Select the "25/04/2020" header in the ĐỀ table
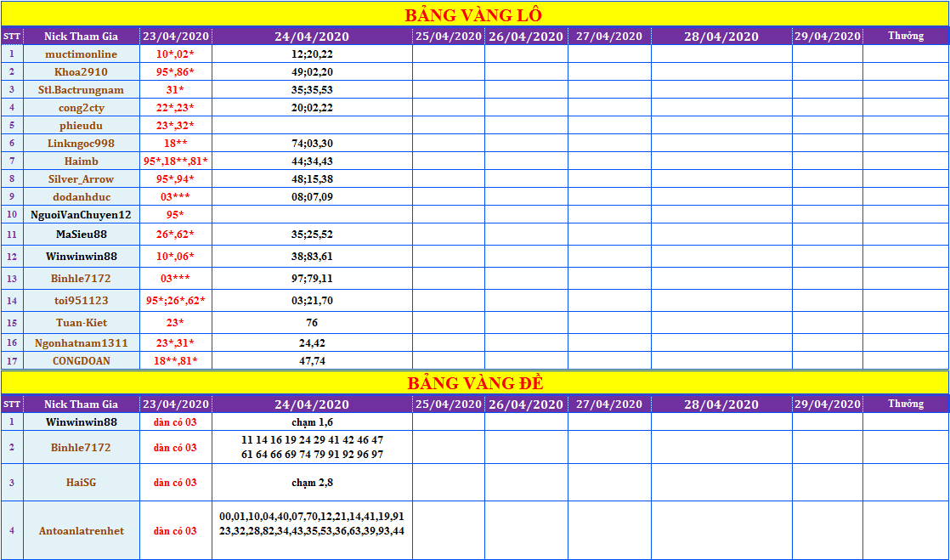The width and height of the screenshot is (950, 560). (x=449, y=404)
